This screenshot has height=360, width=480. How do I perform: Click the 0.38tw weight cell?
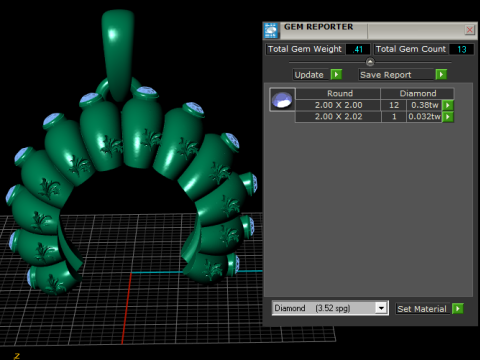424,105
